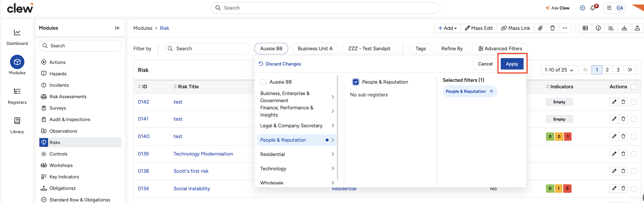Select the row checkbox for risk 0138
Image resolution: width=644 pixels, height=203 pixels.
633,171
